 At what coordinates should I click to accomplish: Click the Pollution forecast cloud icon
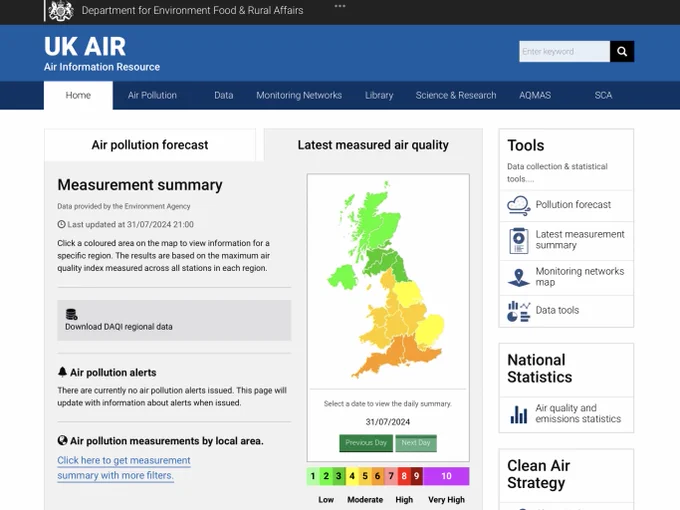pyautogui.click(x=519, y=206)
